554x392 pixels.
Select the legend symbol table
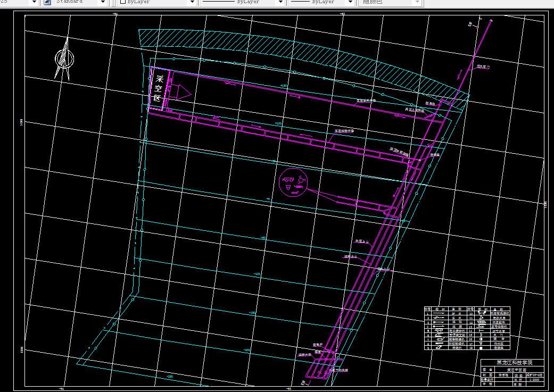[467, 328]
